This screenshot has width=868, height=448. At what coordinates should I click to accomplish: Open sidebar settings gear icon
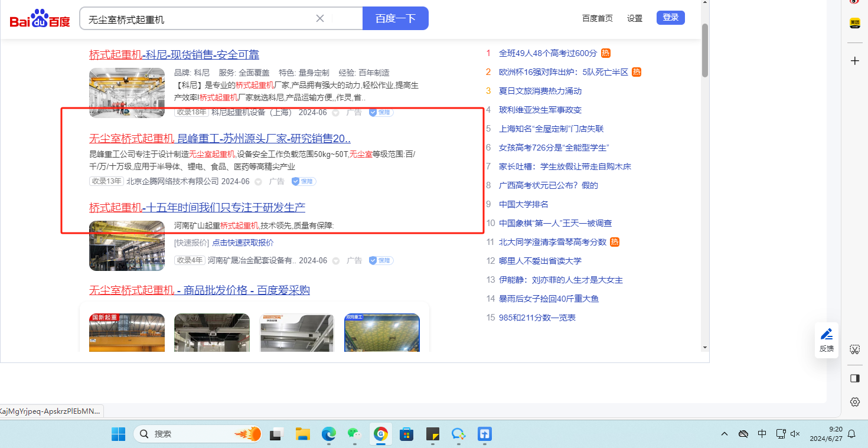pyautogui.click(x=854, y=402)
